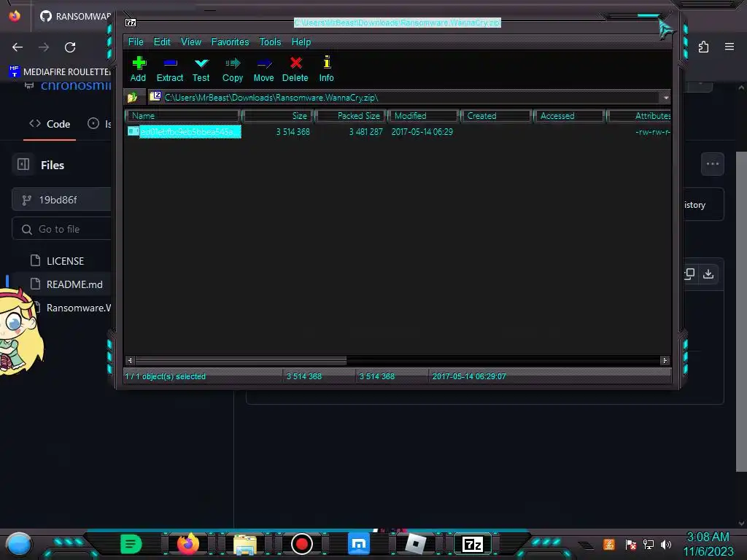This screenshot has width=747, height=560.
Task: Expand the address path dropdown arrow
Action: (x=665, y=98)
